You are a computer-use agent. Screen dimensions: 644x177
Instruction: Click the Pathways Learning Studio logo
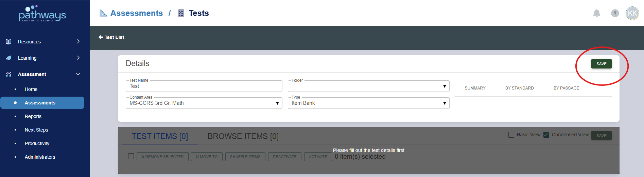[42, 14]
